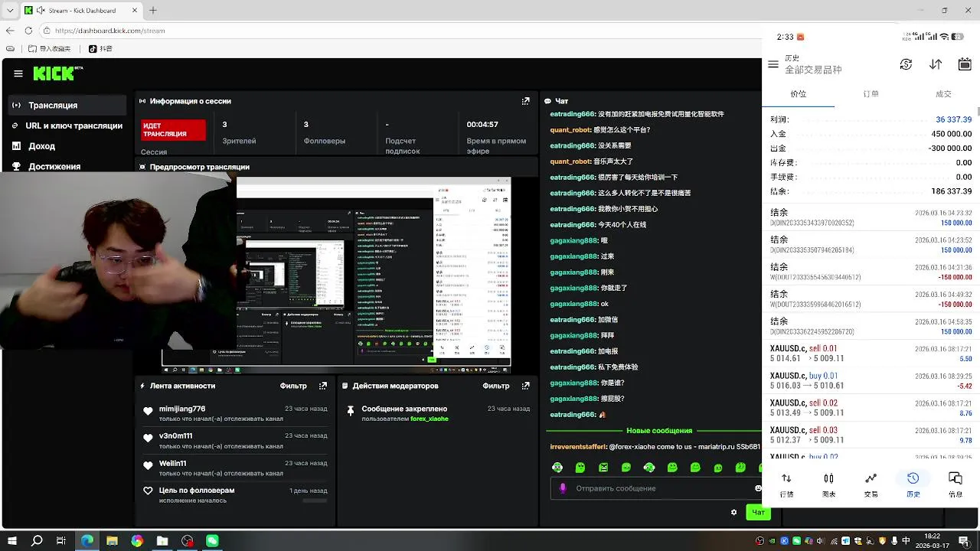Open Фильтр for Лента активности
This screenshot has height=551, width=980.
(293, 386)
